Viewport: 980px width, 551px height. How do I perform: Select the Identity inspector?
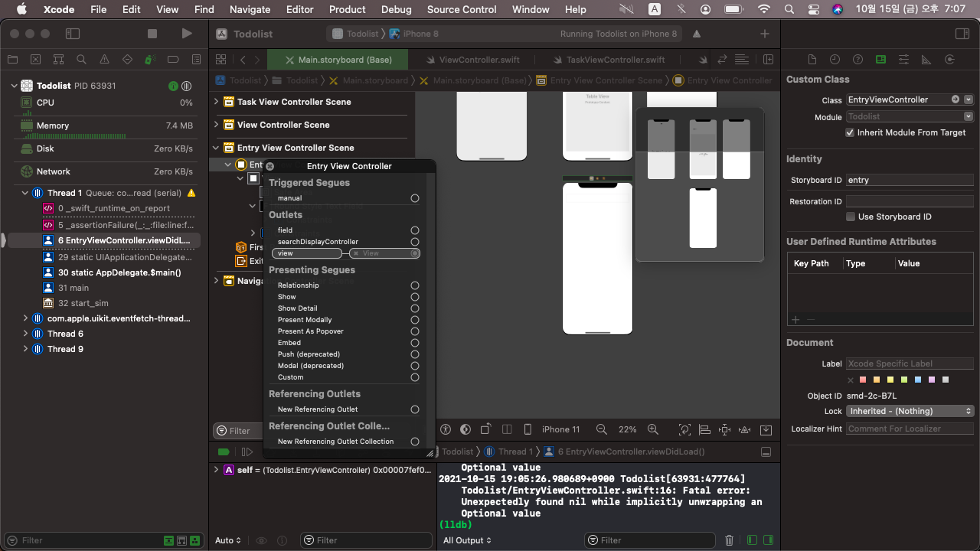880,60
